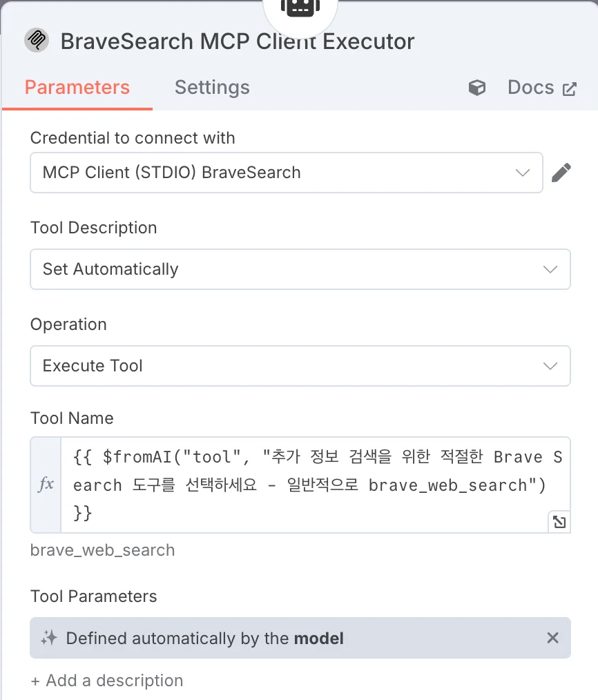This screenshot has height=700, width=598.
Task: Click Add a description link
Action: coord(106,680)
